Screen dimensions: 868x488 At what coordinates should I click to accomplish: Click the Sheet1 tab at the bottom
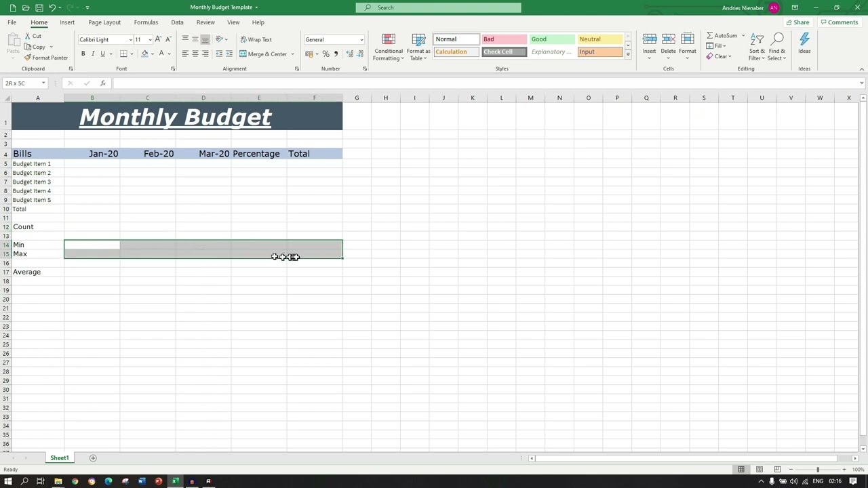(59, 457)
